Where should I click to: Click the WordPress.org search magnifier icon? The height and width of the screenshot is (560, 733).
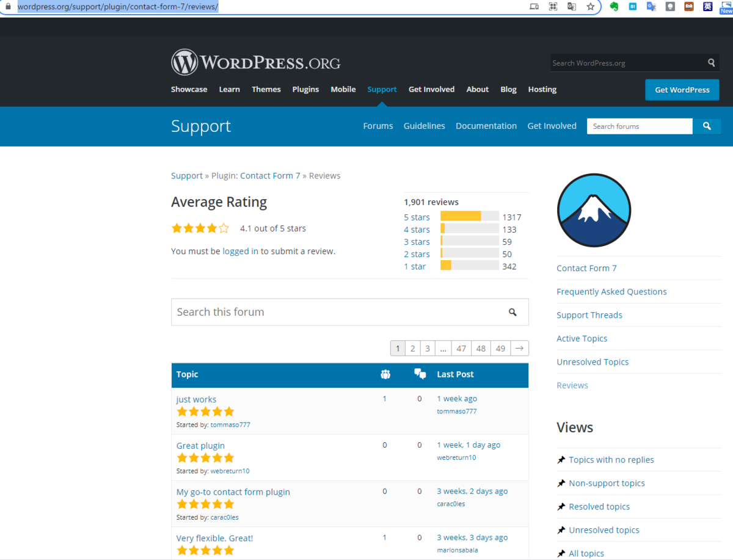click(712, 62)
